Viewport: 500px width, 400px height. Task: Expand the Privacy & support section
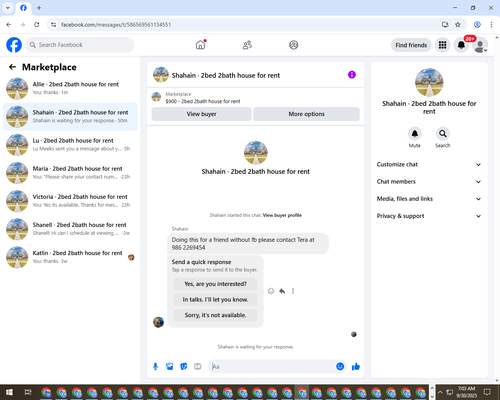(x=429, y=216)
